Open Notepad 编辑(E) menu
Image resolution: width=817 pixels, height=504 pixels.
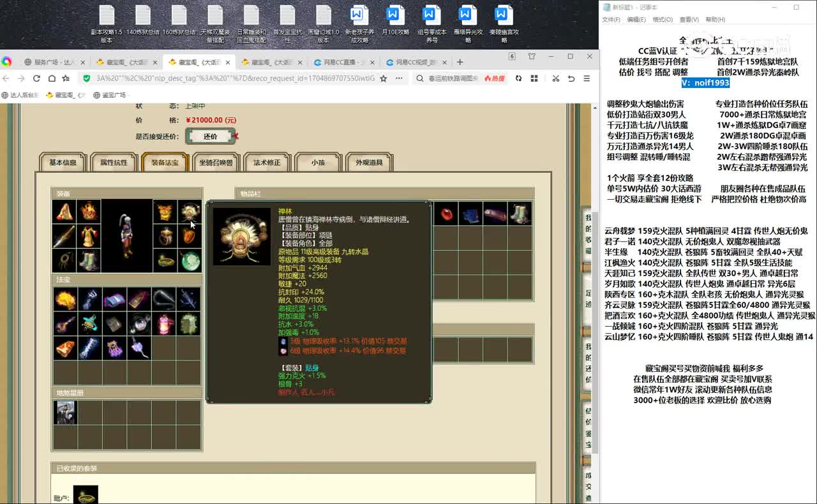click(x=636, y=20)
